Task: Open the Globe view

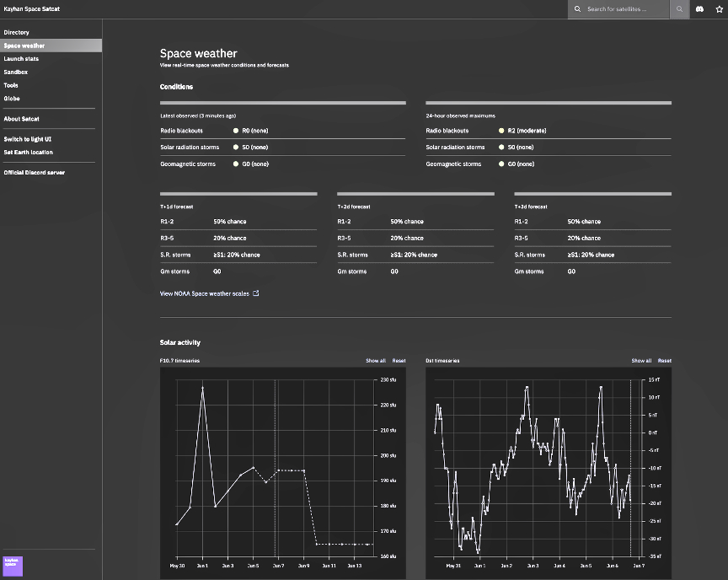Action: coord(12,99)
